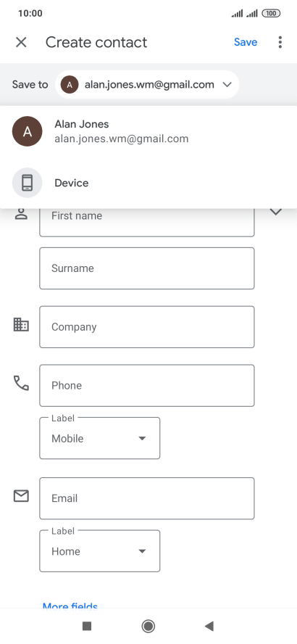Tap the email envelope icon
The width and height of the screenshot is (297, 644).
coord(21,496)
